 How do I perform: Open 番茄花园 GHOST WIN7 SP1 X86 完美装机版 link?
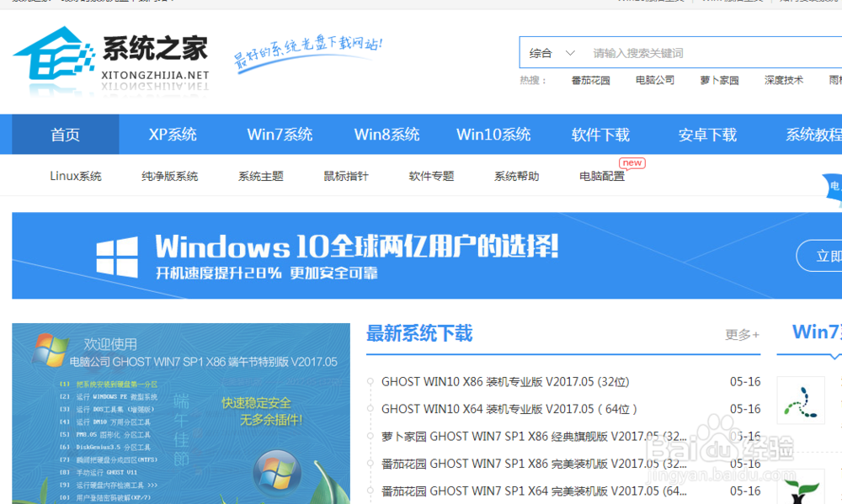click(534, 464)
